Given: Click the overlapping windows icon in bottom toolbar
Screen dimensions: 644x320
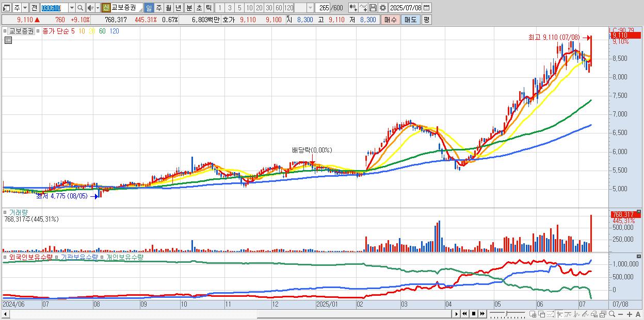Looking at the screenshot, I should pos(541,314).
